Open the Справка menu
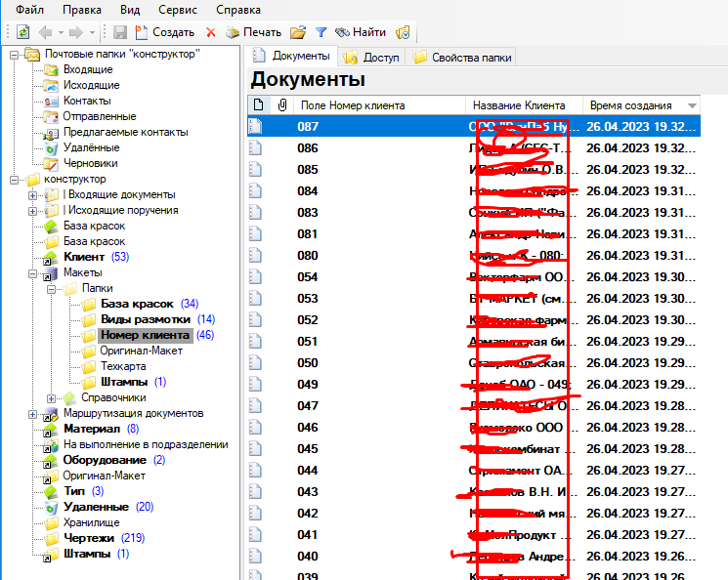 (x=238, y=10)
